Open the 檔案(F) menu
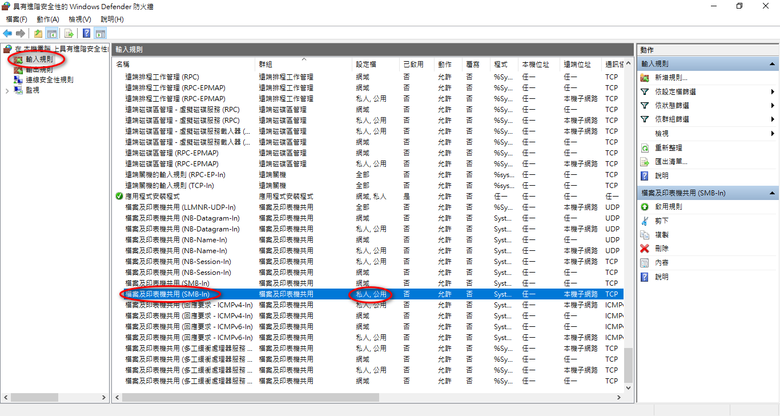Viewport: 780px width, 416px height. tap(16, 19)
